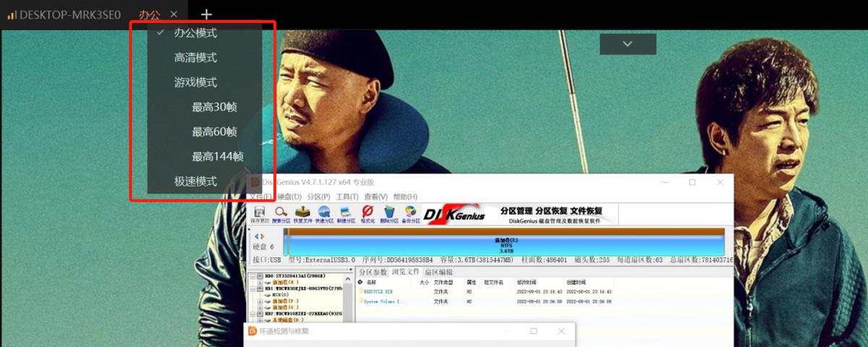This screenshot has width=868, height=347.
Task: Open 工具(T) menu in DiskGenius
Action: 347,197
